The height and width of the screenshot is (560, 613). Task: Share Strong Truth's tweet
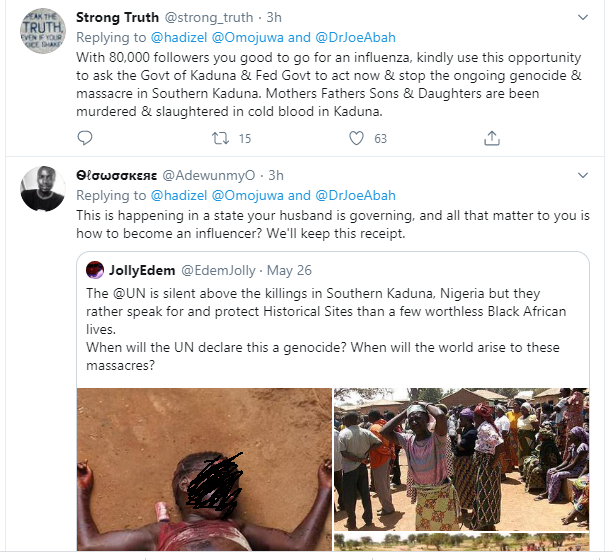490,138
